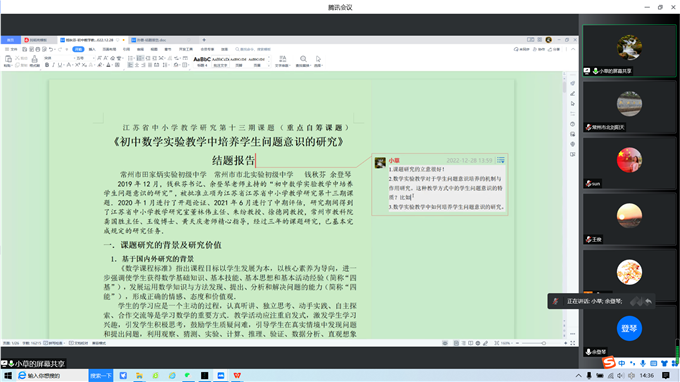
Task: Click Sogou input method S icon
Action: tap(609, 362)
